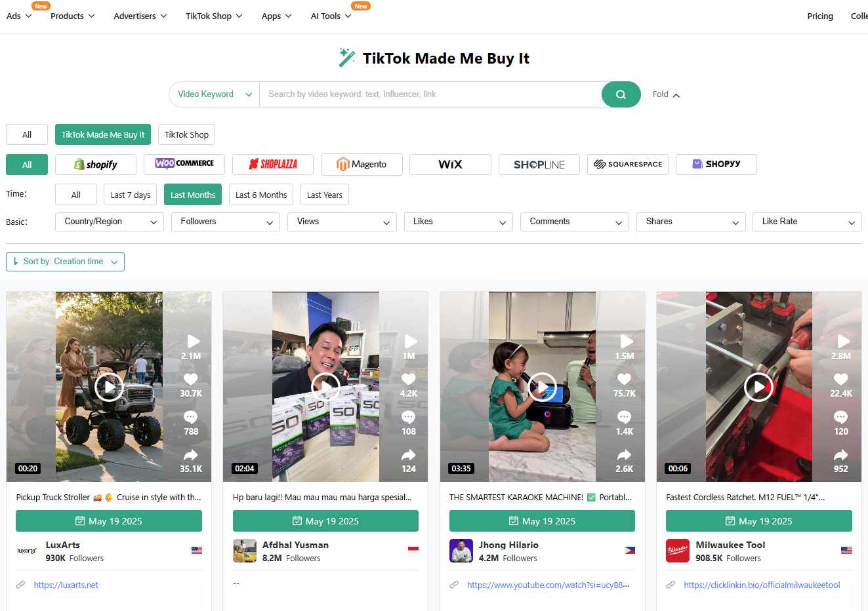Click Jhong Hilario profile avatar

point(461,551)
